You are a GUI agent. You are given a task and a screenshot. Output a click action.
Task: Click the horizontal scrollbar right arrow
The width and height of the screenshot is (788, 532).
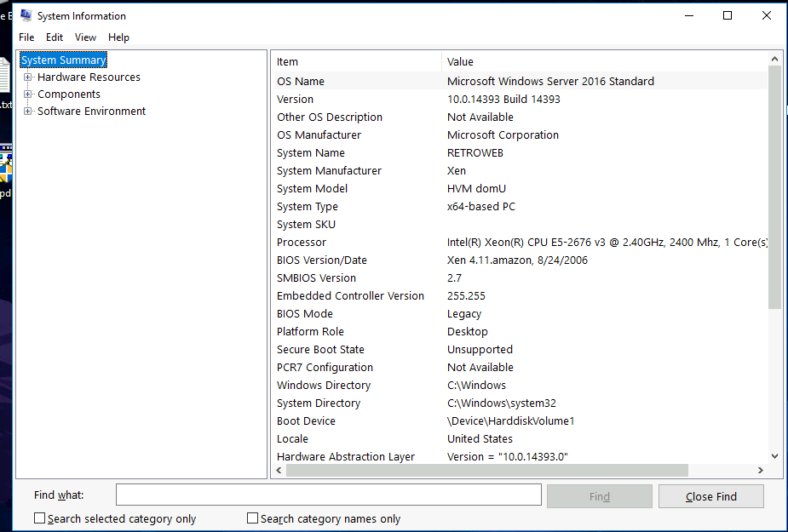pos(760,471)
